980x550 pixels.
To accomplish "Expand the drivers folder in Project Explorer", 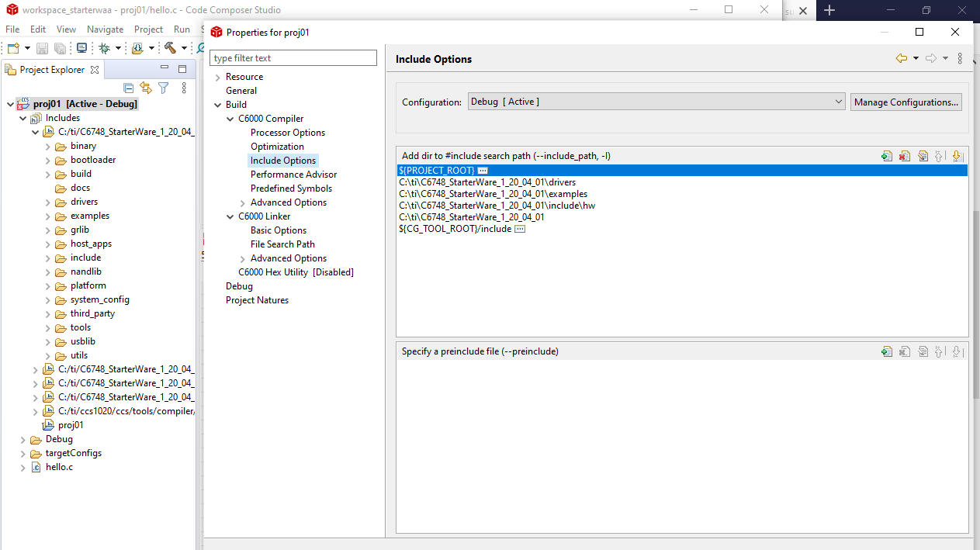I will (47, 202).
